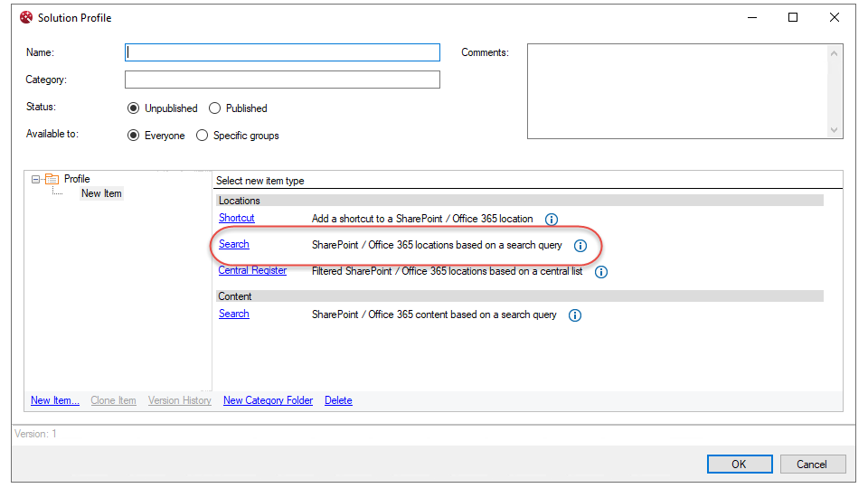The height and width of the screenshot is (488, 868).
Task: Open the Central Register link
Action: coord(252,270)
